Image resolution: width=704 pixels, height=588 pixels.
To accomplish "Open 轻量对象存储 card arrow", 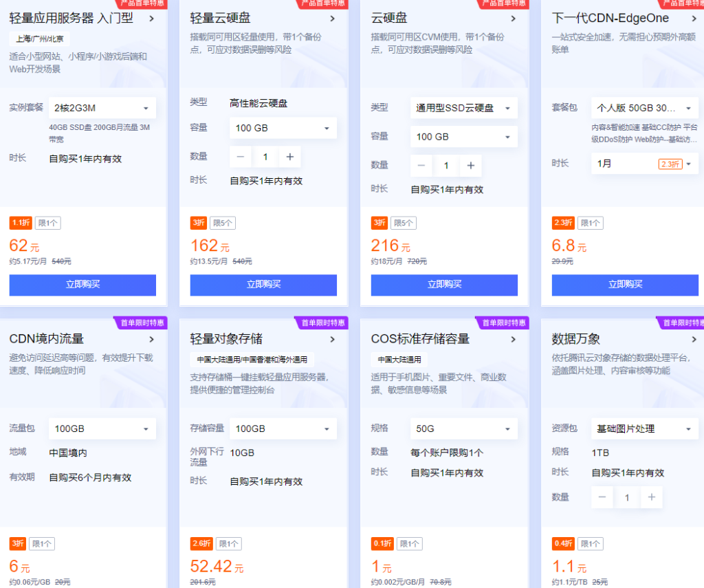I will click(x=333, y=339).
